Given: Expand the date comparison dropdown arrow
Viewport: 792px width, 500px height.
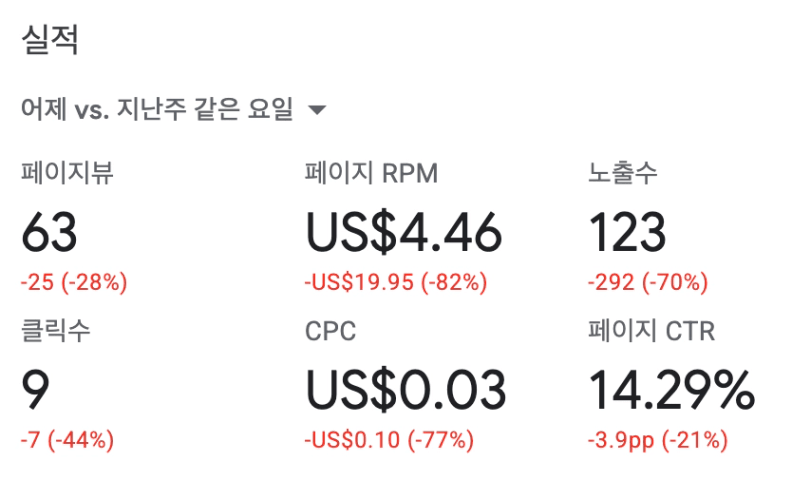Looking at the screenshot, I should pyautogui.click(x=317, y=110).
